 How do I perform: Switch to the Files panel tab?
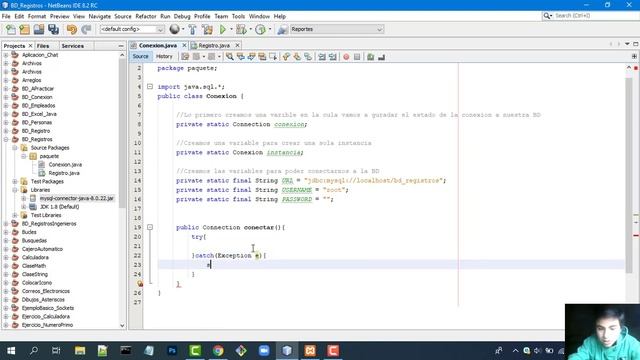[43, 46]
